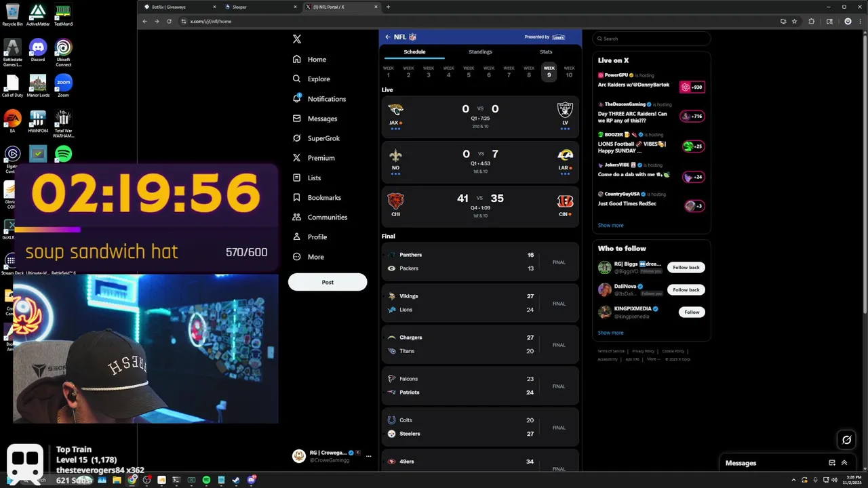Open Premium in the X sidebar
Image resolution: width=868 pixels, height=488 pixels.
click(x=313, y=157)
